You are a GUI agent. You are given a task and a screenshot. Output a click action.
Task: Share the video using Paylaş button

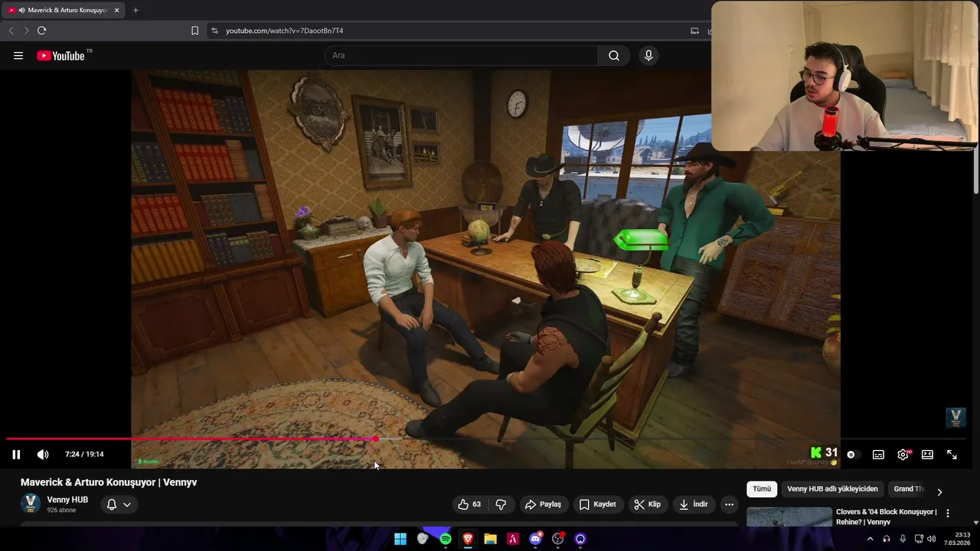click(x=543, y=504)
